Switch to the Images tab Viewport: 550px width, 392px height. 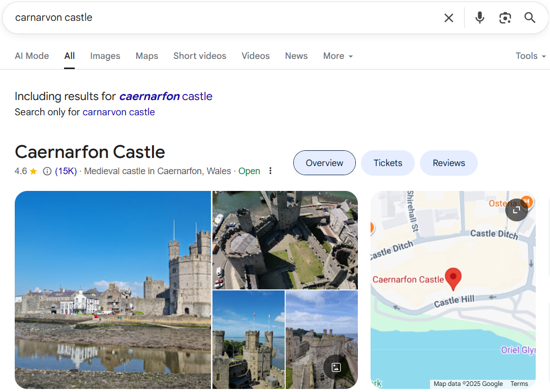pos(105,56)
